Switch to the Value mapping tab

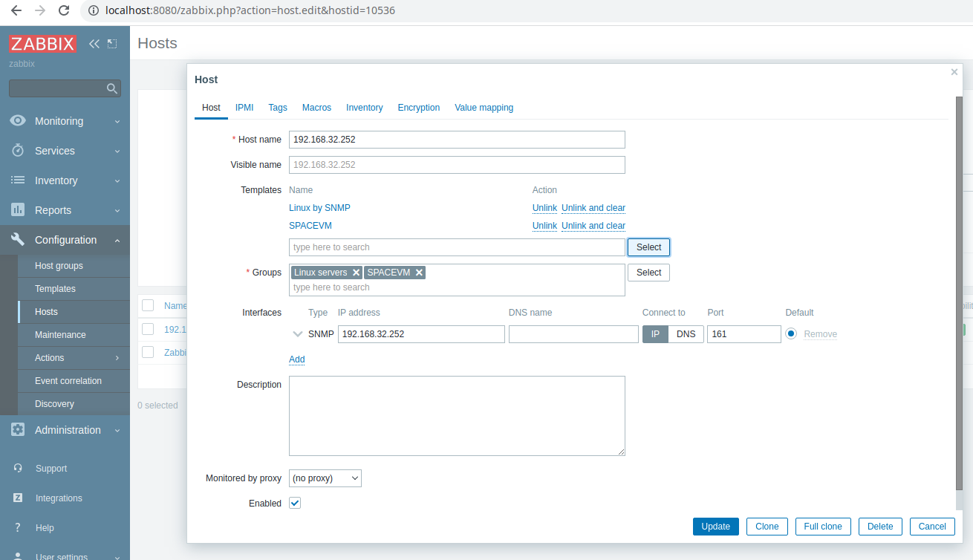click(x=484, y=108)
